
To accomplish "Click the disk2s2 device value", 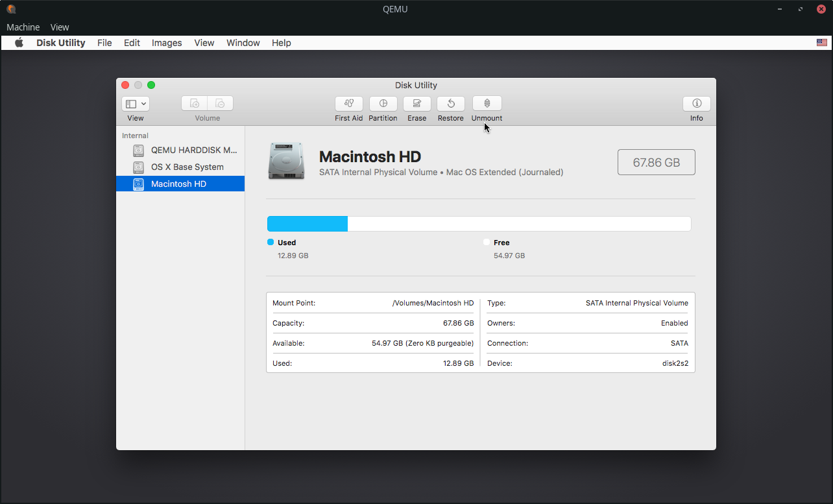I will (675, 363).
